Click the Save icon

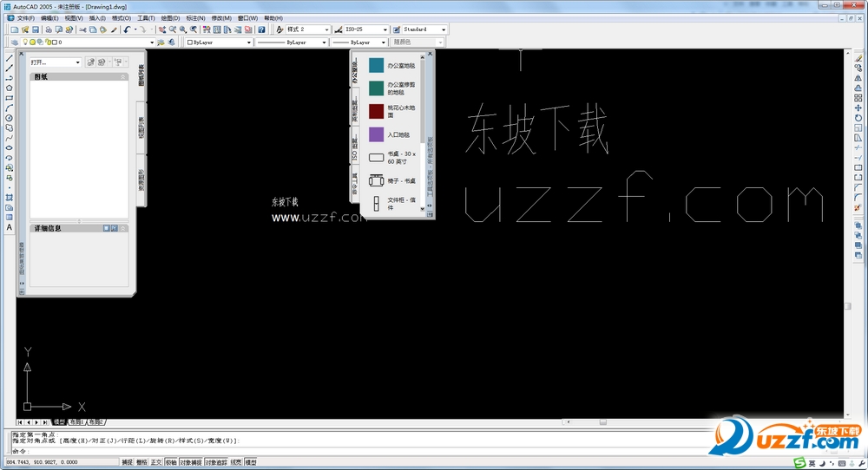tap(36, 29)
